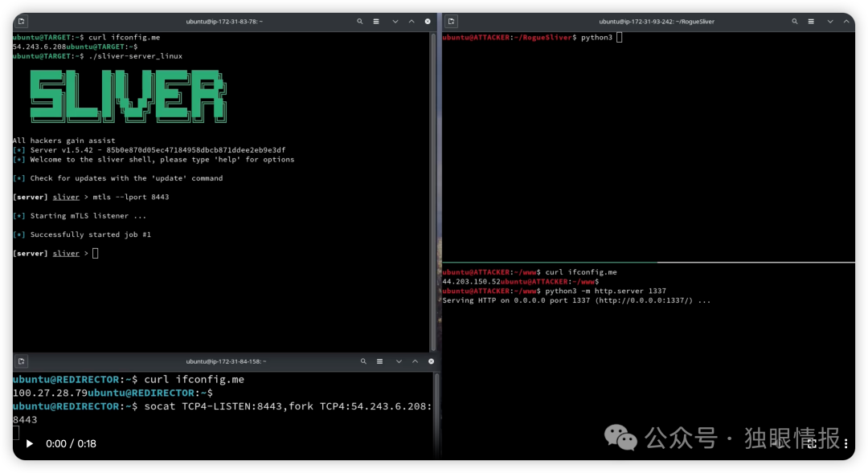Image resolution: width=868 pixels, height=473 pixels.
Task: Click the IP address 54.243.6.208 output
Action: 39,47
